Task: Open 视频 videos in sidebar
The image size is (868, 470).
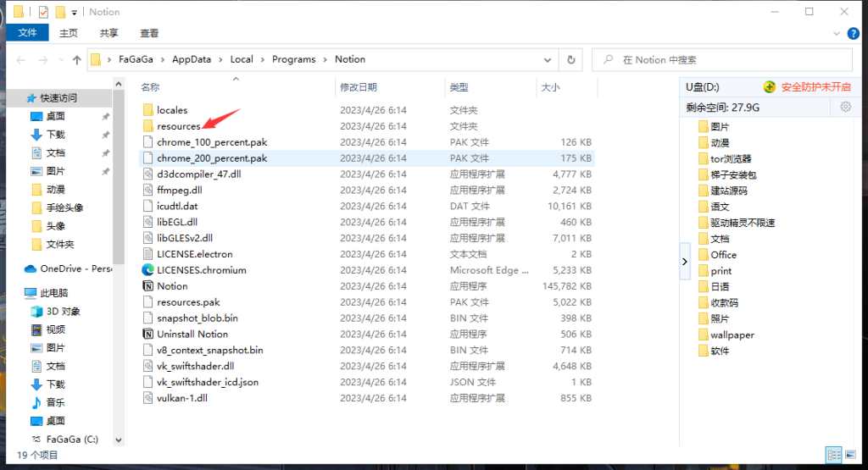Action: click(47, 329)
